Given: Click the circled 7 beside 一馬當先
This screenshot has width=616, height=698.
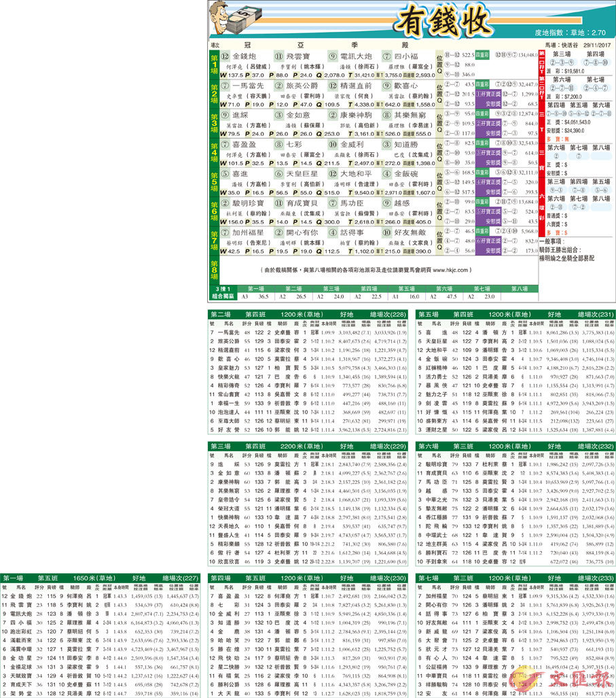Looking at the screenshot, I should click(x=225, y=86).
